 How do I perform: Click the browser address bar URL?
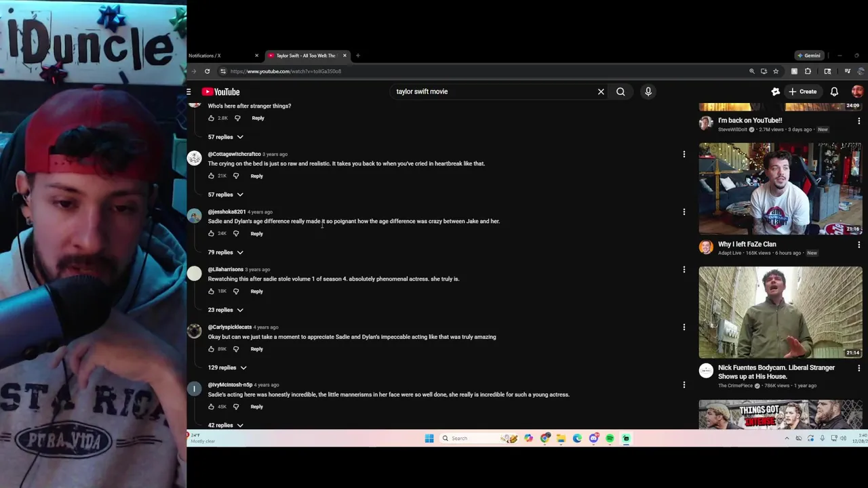[285, 71]
